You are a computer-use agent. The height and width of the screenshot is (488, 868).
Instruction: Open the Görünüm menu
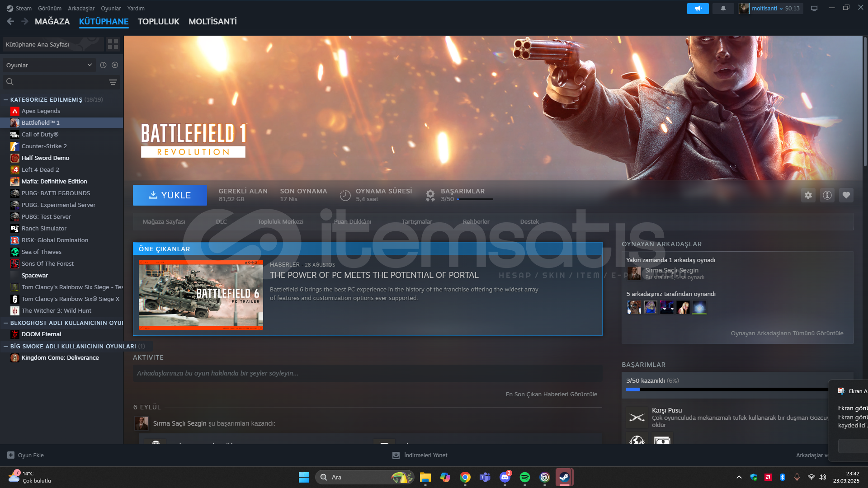point(50,8)
